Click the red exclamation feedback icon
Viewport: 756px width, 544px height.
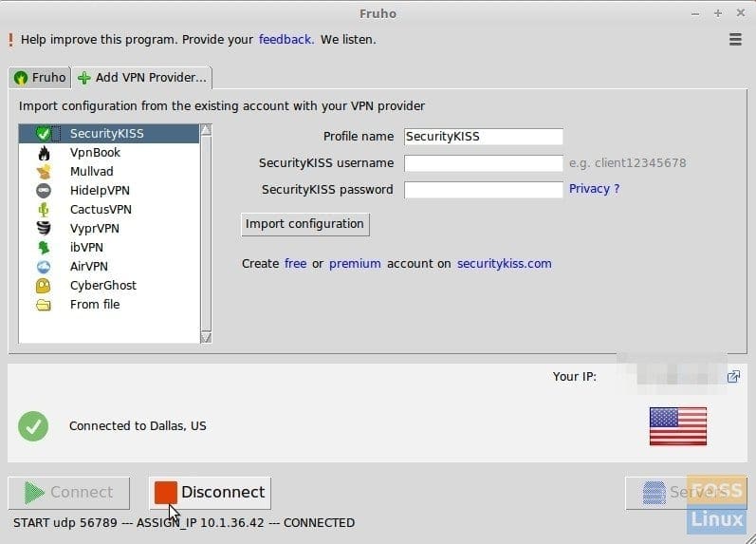coord(11,40)
